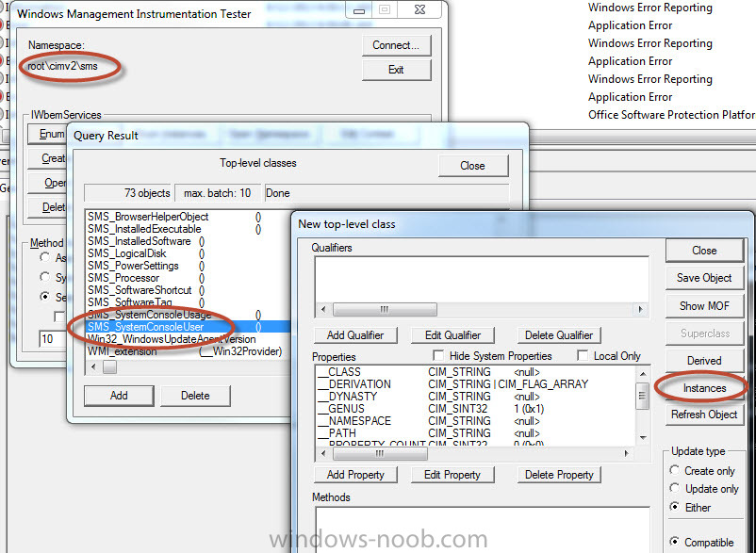
Task: Click the root\cimv2\sms namespace text
Action: pyautogui.click(x=62, y=66)
